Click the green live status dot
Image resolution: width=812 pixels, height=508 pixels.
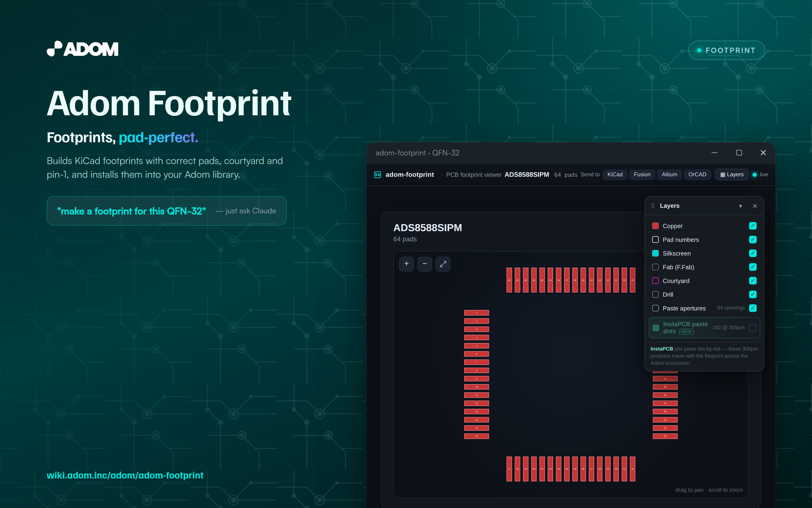pos(755,175)
